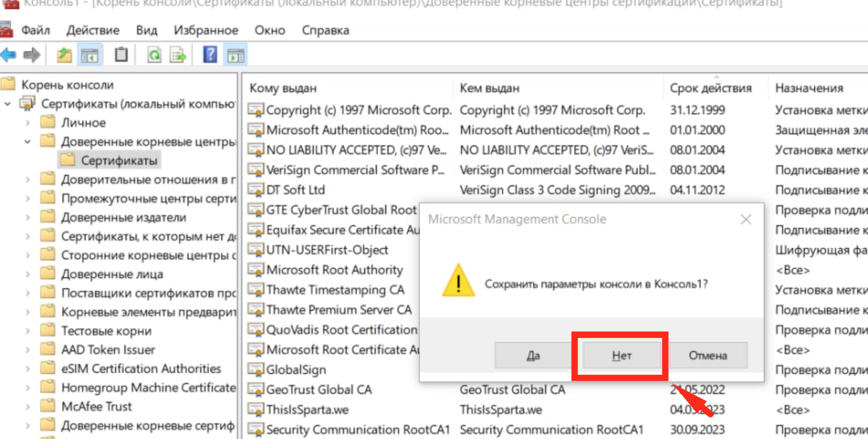868x439 pixels.
Task: Toggle the action pane toolbar icon
Action: click(236, 55)
